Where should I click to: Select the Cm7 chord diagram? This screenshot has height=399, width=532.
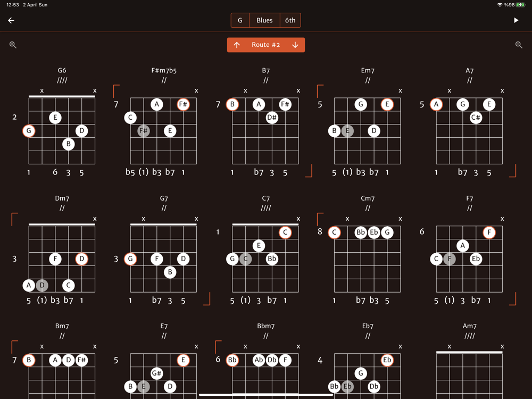(368, 259)
